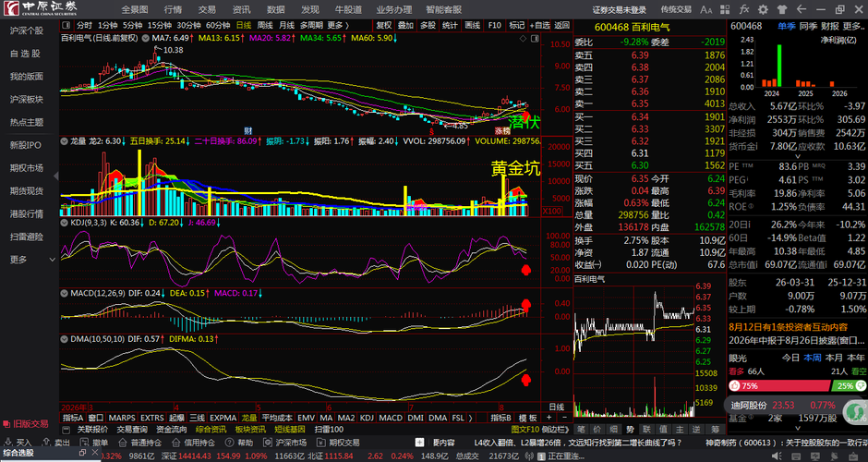
Task: Select the 财报 toggle
Action: [830, 26]
